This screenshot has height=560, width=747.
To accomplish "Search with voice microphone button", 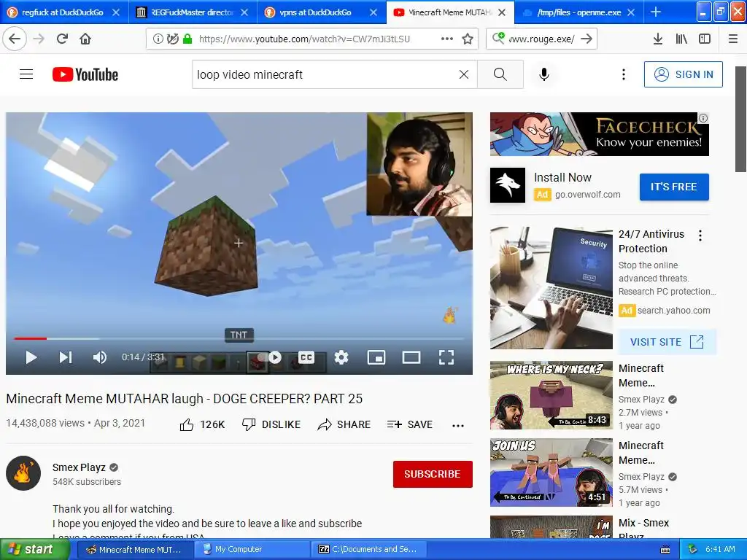I will tap(544, 74).
